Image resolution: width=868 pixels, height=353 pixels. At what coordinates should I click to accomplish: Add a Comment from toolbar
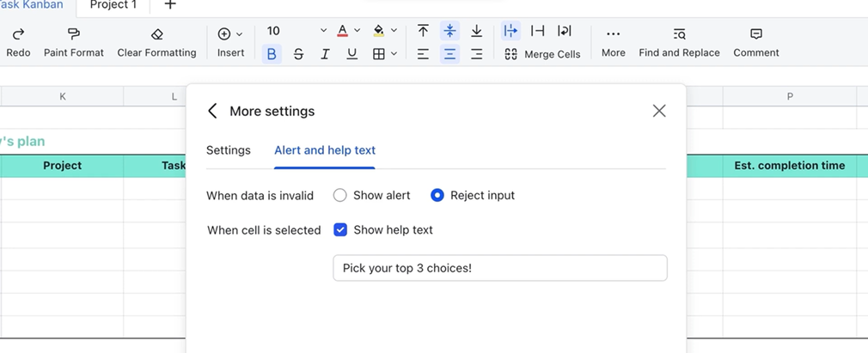tap(755, 34)
